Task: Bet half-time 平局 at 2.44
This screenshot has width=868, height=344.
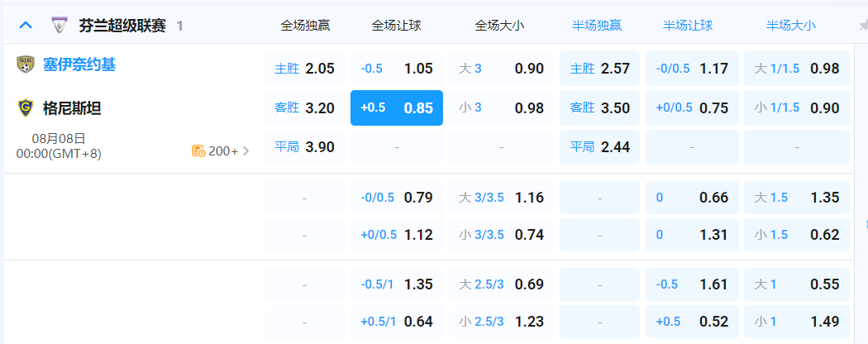Action: click(x=599, y=147)
